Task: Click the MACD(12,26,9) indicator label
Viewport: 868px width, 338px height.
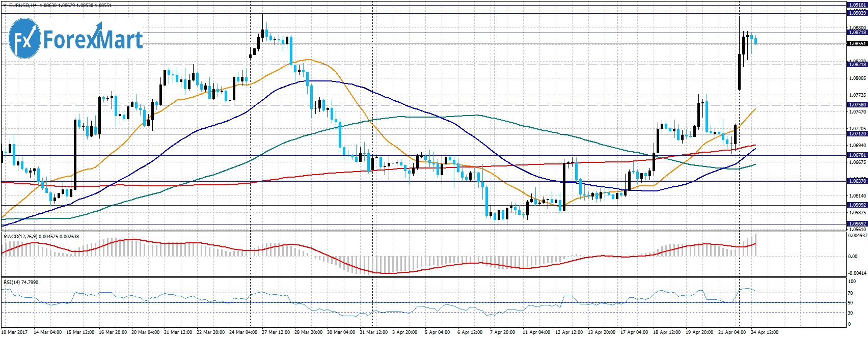Action: pos(41,236)
